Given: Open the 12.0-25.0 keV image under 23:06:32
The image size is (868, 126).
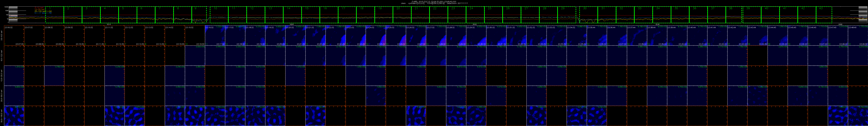Looking at the screenshot, I should (x=14, y=75).
